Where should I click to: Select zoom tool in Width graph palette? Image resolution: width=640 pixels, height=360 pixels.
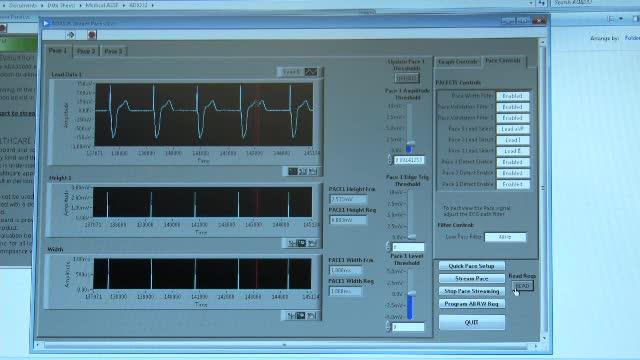coord(301,316)
